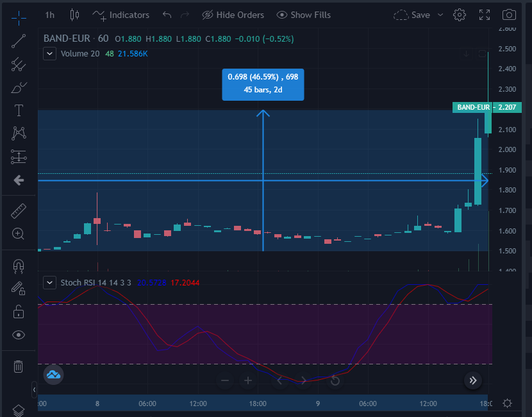Take a chart snapshot with camera
Image resolution: width=532 pixels, height=417 pixels.
(509, 15)
